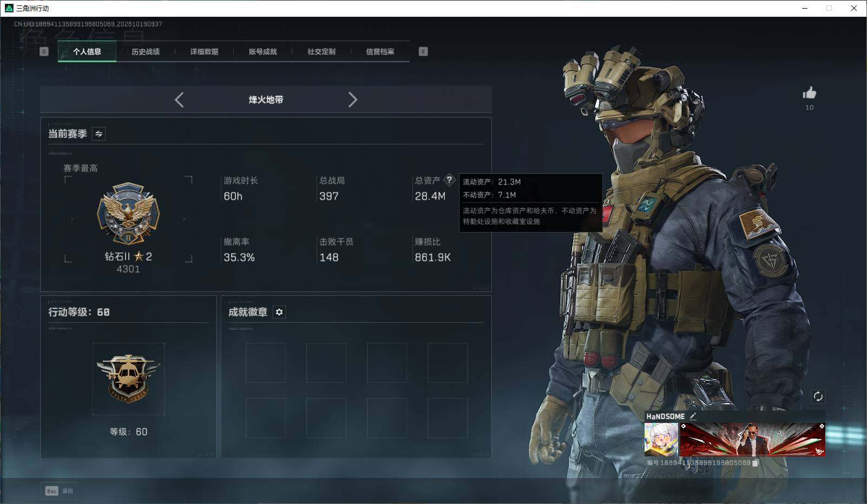Click the 赚损比 value 861.9K
The height and width of the screenshot is (504, 867).
[x=433, y=257]
